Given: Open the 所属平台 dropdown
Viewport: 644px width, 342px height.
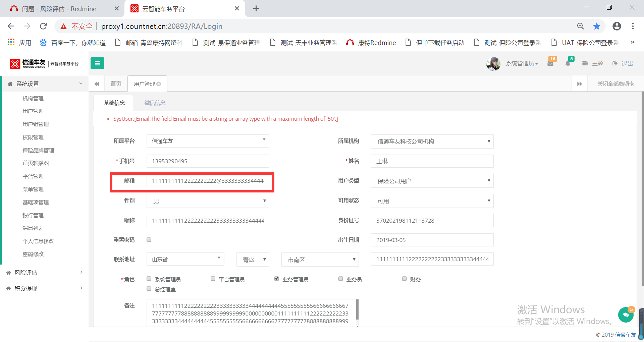Looking at the screenshot, I should pos(208,141).
